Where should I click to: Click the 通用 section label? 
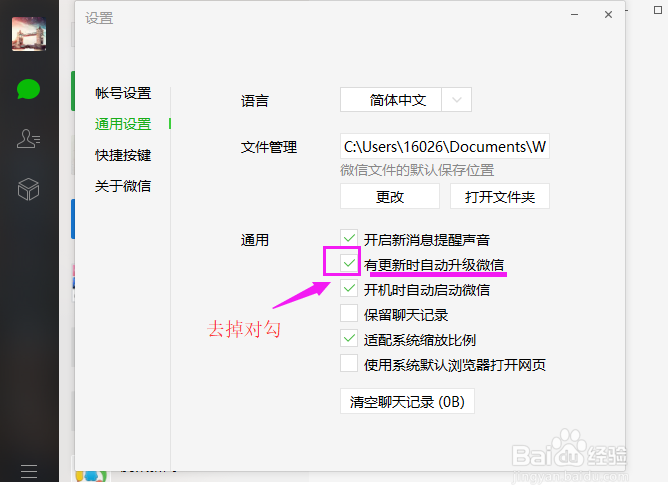255,240
